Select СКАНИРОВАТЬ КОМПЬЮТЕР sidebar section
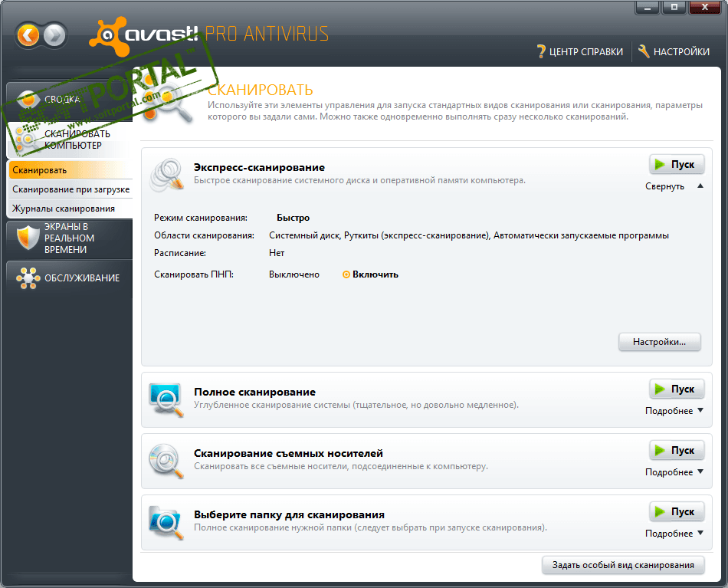Viewport: 728px width, 588px height. click(x=70, y=140)
